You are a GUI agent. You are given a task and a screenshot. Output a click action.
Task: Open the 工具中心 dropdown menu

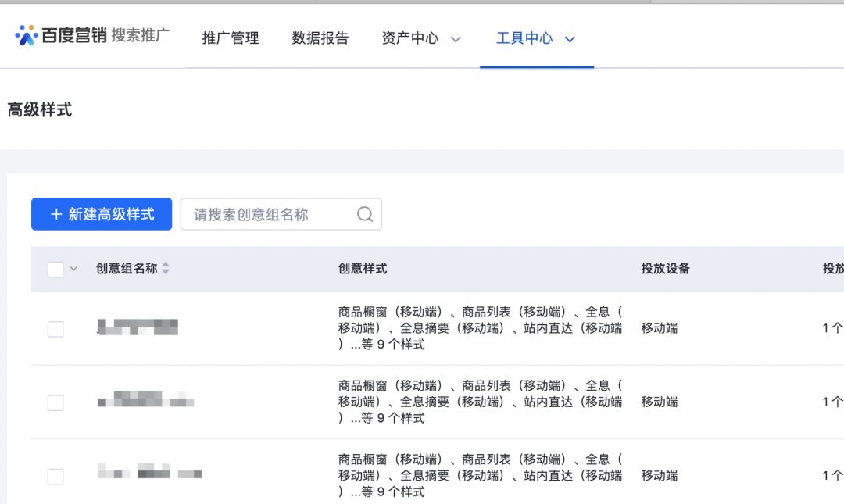click(537, 37)
